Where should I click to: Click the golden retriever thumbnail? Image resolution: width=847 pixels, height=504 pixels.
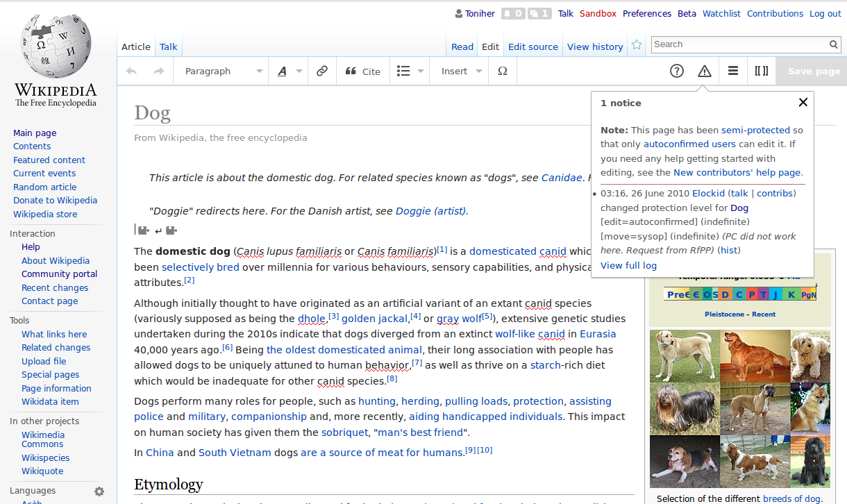coord(755,355)
